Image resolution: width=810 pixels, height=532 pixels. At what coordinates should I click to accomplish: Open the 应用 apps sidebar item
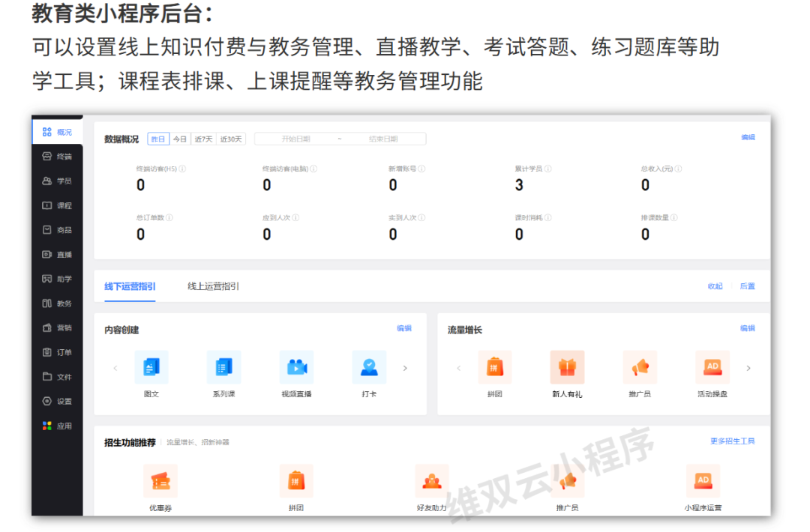pos(57,426)
